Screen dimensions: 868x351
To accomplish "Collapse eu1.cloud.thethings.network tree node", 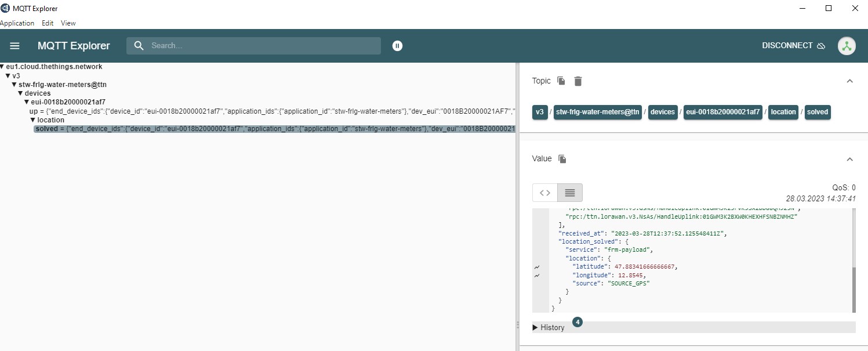I will pyautogui.click(x=2, y=67).
